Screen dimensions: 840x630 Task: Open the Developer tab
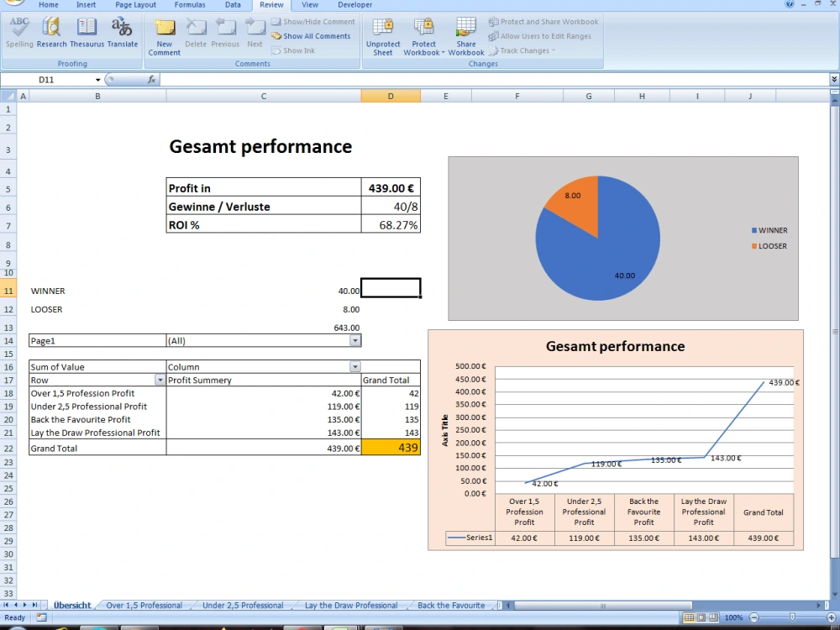[354, 5]
